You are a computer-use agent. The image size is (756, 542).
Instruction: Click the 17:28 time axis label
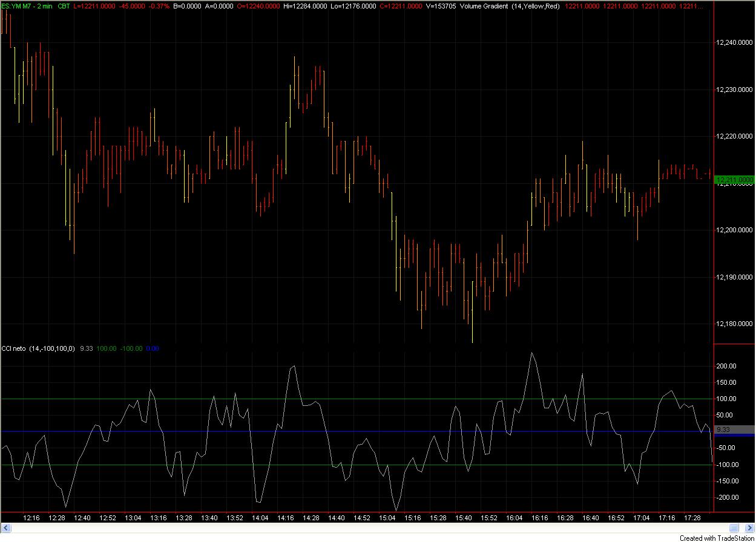tap(692, 518)
